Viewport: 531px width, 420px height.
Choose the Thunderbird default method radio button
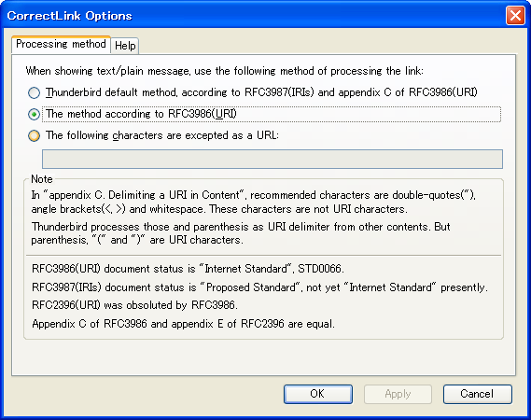[34, 92]
